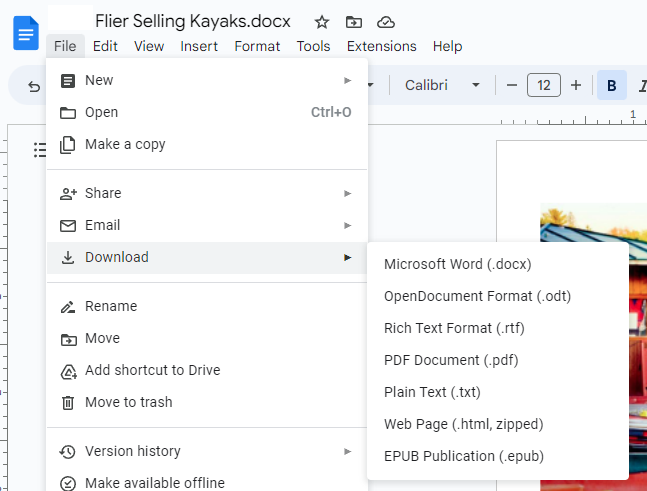
Task: Open the Google Docs home icon
Action: tap(26, 33)
